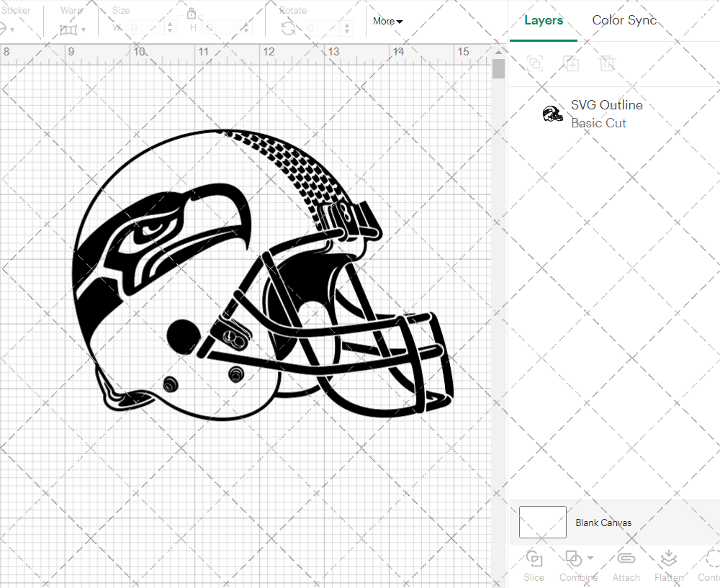The height and width of the screenshot is (588, 720).
Task: Click the Duplicate layer icon
Action: (x=571, y=63)
